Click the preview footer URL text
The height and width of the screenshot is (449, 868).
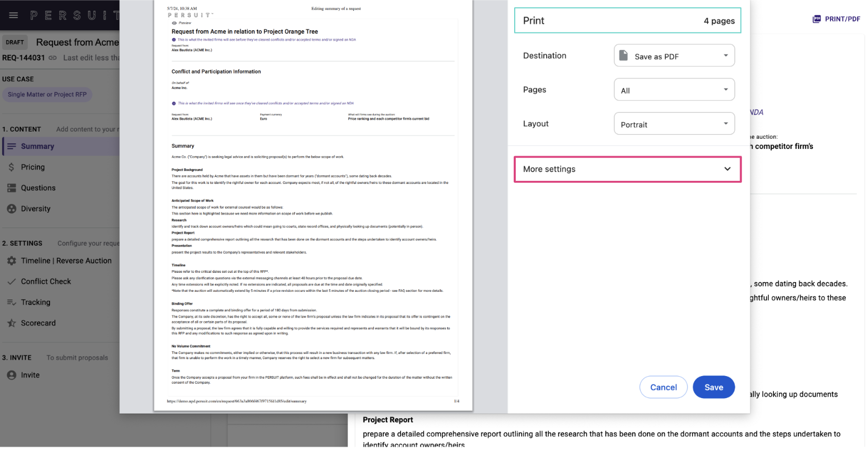pos(237,401)
